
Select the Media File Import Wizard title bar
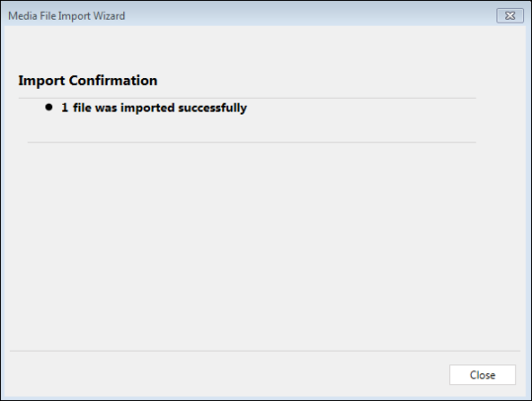point(266,16)
